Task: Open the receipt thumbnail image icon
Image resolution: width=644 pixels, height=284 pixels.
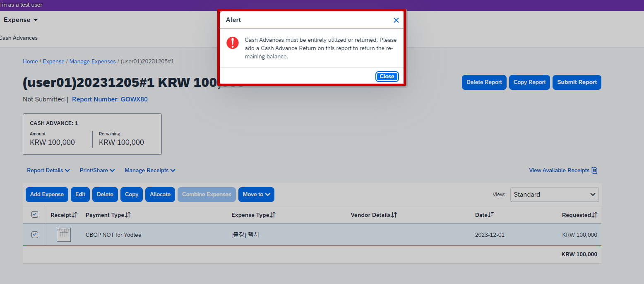Action: click(64, 235)
